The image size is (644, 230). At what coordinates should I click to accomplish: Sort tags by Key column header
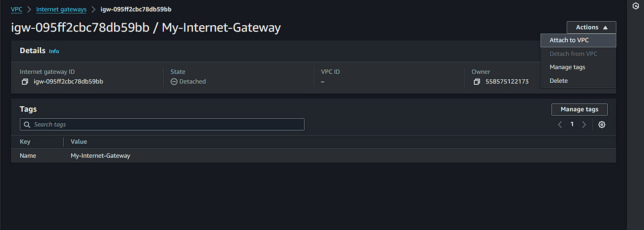[25, 142]
